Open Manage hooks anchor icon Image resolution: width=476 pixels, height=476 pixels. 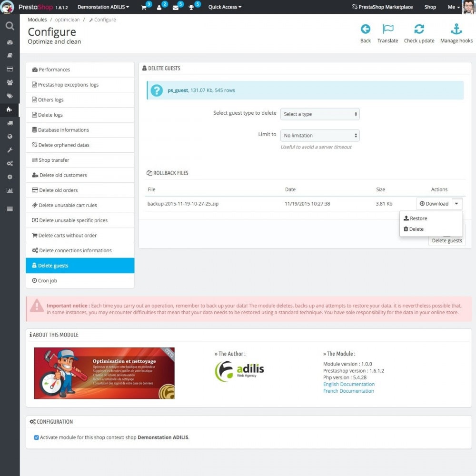tap(456, 29)
